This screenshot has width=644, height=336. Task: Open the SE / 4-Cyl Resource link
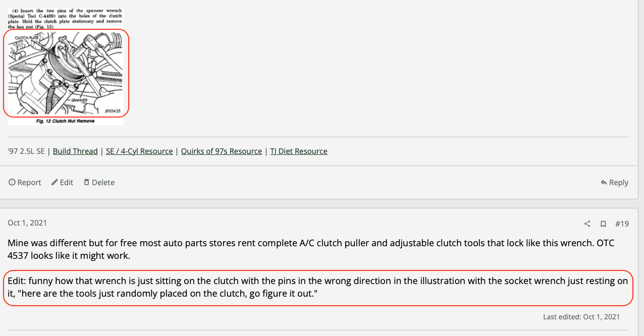point(139,151)
